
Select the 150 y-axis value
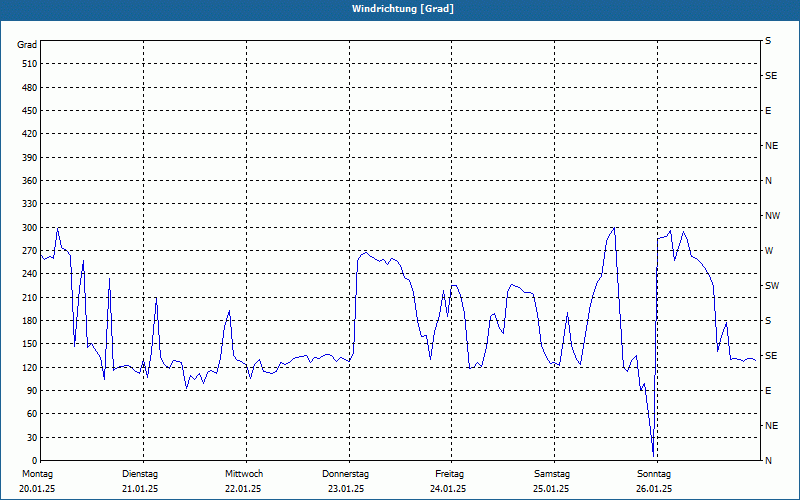click(30, 344)
